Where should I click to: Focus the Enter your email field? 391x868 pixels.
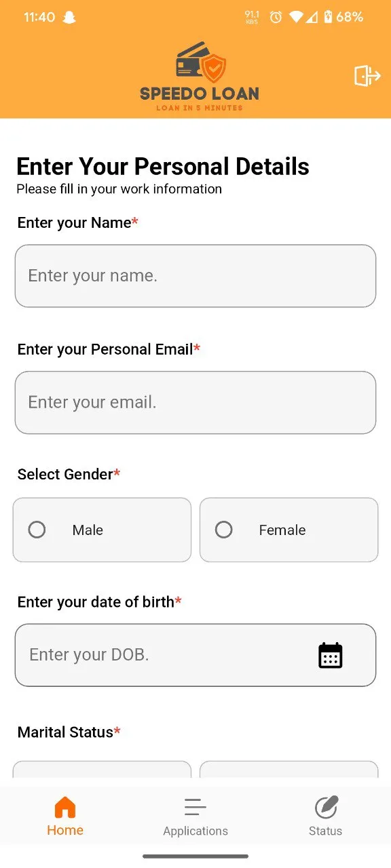(x=195, y=402)
